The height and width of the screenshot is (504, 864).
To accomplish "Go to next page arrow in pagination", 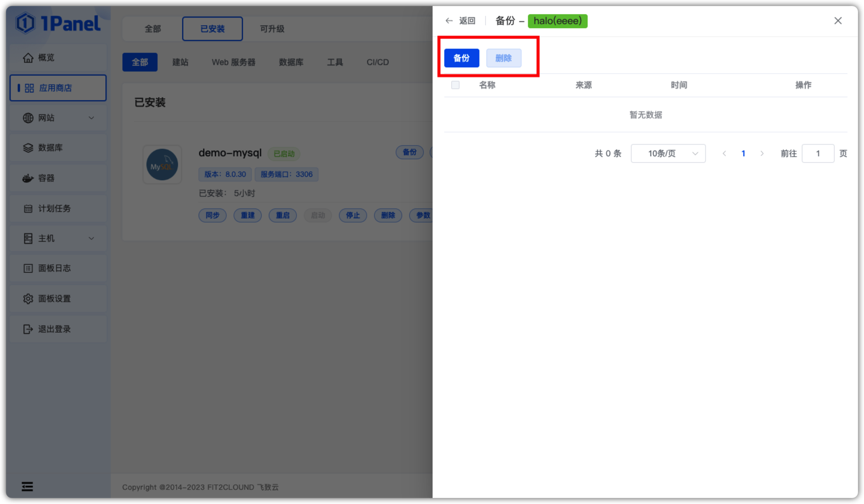I will [x=762, y=154].
